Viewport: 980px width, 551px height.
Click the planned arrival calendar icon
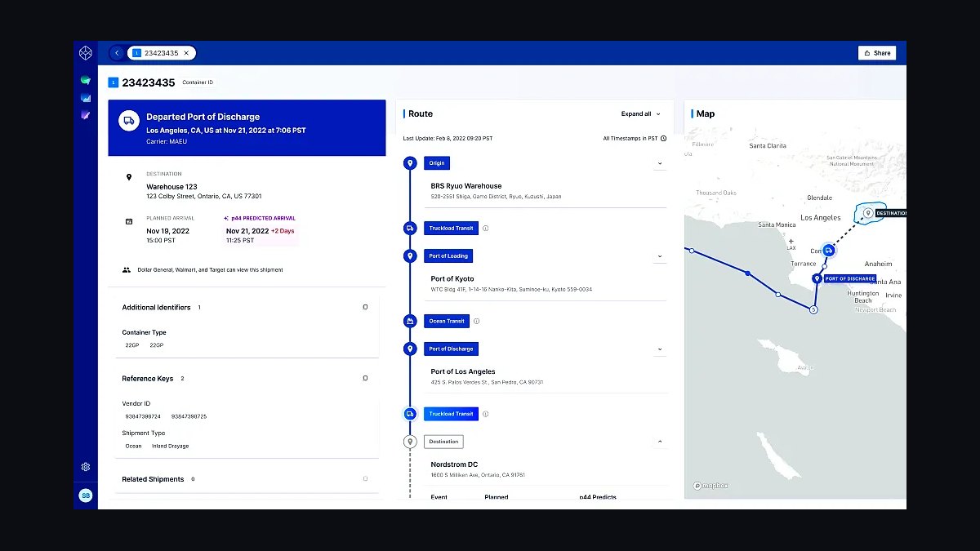coord(128,221)
